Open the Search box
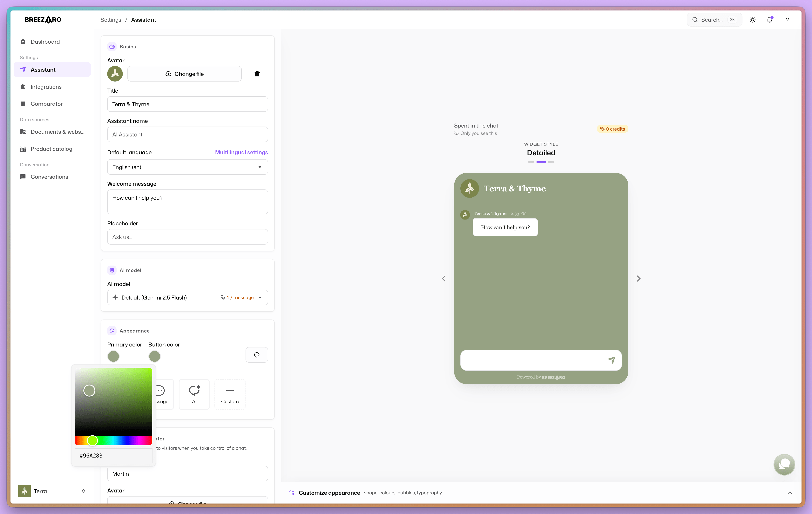812x514 pixels. 714,20
